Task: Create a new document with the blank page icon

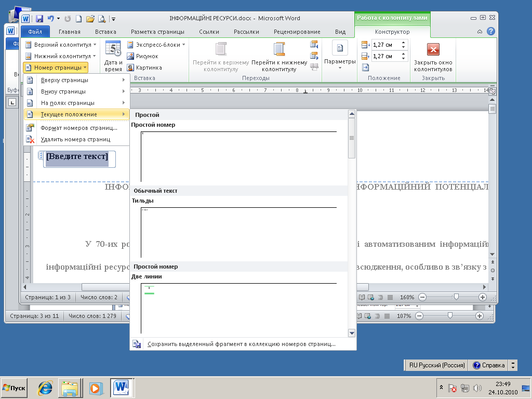Action: 78,19
